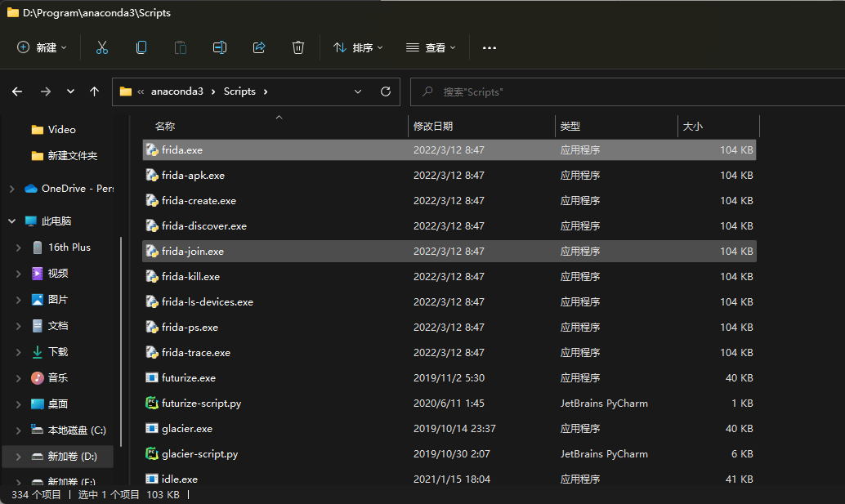845x504 pixels.
Task: Click the magnifier icon in search box
Action: [x=427, y=91]
